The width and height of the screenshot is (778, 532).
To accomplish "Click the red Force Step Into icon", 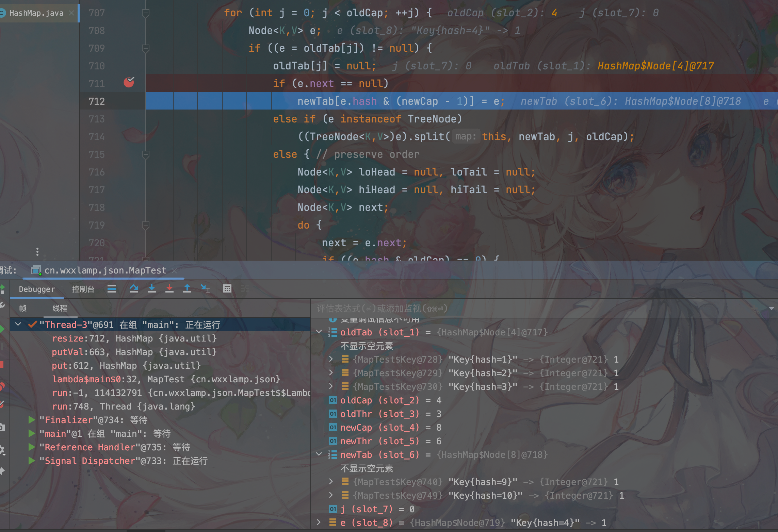I will tap(169, 289).
